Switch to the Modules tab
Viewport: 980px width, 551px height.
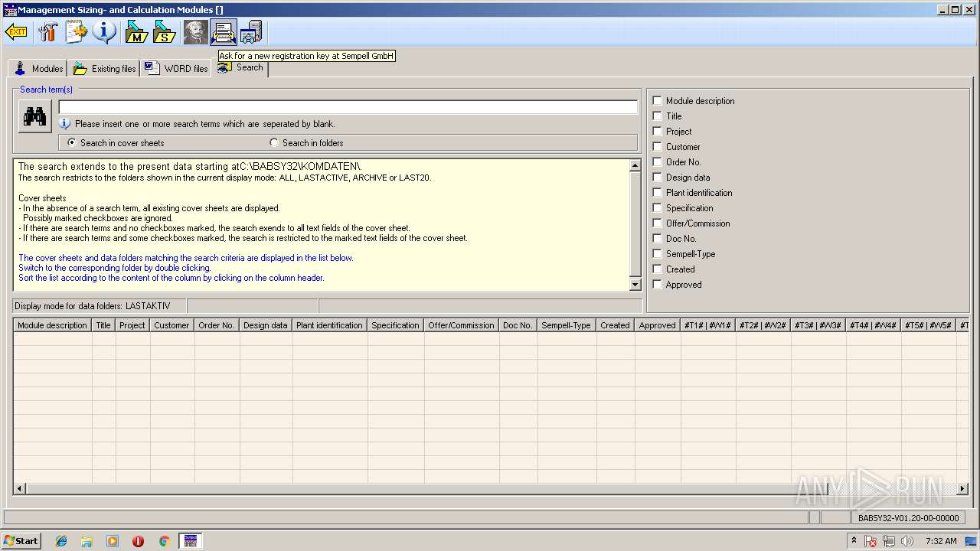[38, 68]
